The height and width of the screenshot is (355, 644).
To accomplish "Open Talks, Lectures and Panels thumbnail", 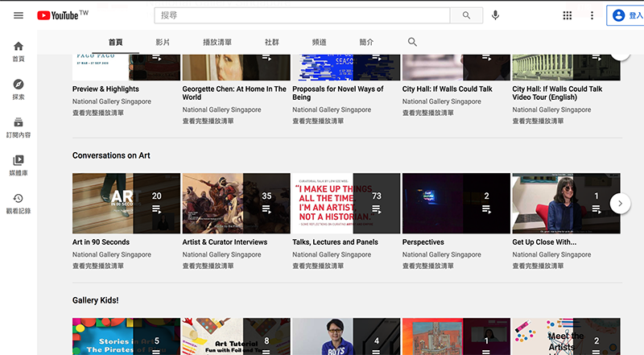I will (345, 203).
